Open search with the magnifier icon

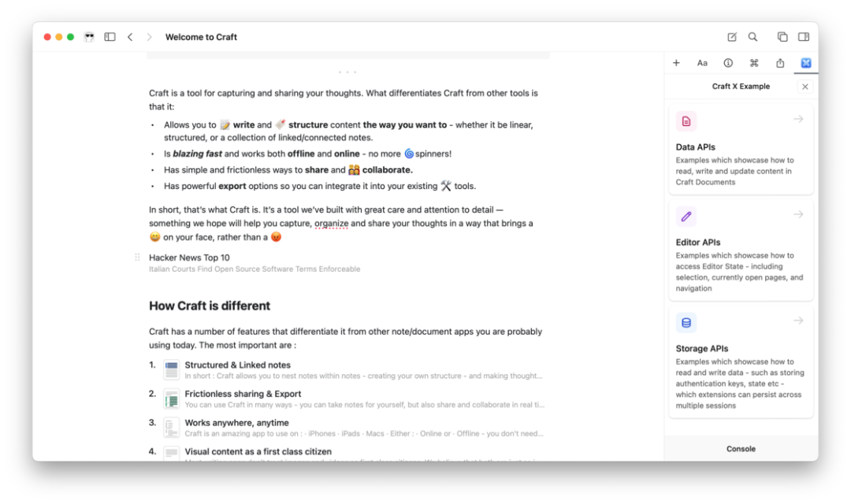(x=753, y=37)
